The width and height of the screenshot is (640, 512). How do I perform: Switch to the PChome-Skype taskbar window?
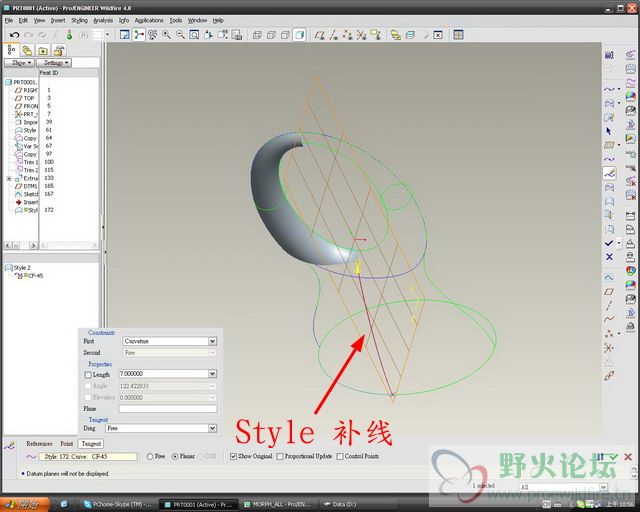click(118, 505)
